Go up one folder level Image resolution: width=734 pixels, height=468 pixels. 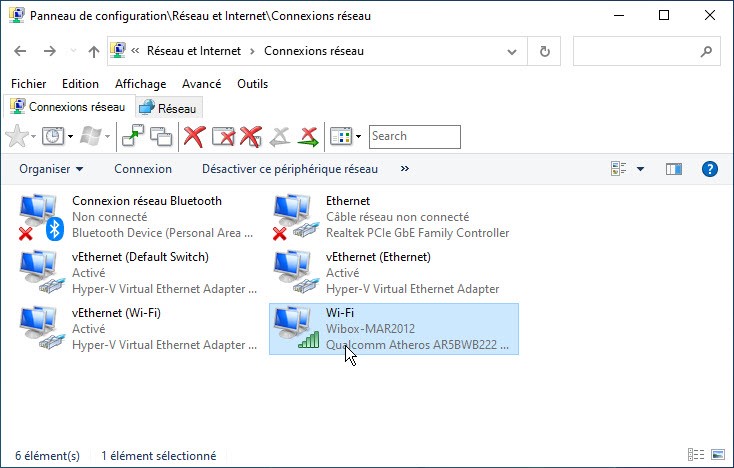94,51
